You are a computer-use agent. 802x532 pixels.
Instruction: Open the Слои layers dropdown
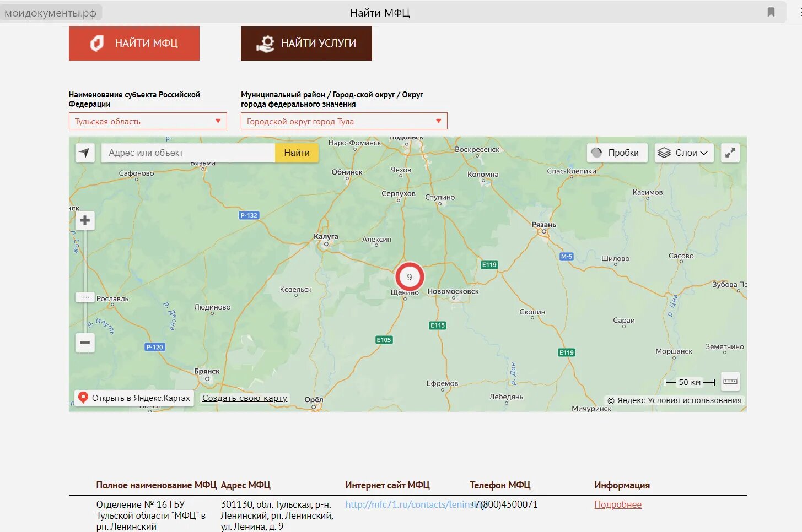684,153
